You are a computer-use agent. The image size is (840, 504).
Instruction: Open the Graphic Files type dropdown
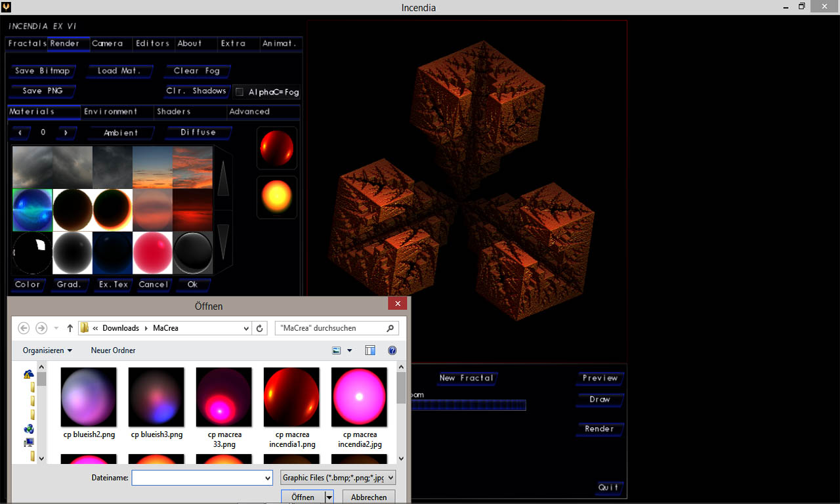click(x=338, y=478)
